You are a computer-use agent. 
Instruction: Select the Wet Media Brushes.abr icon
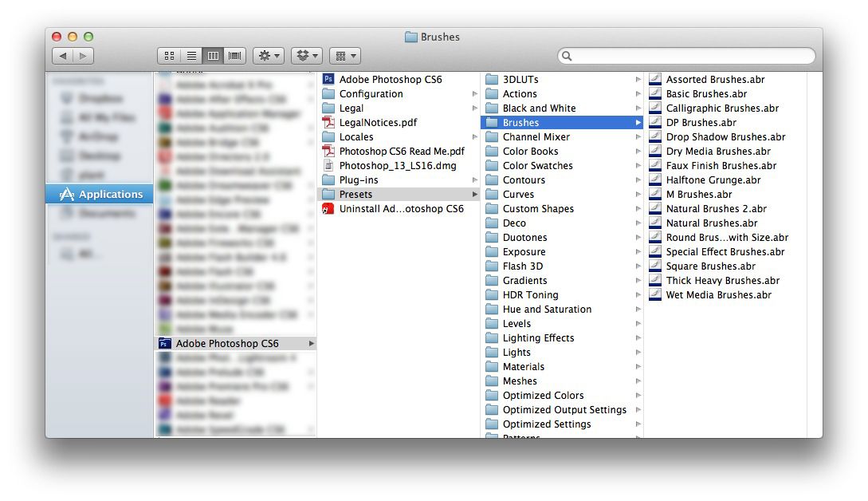(x=655, y=295)
